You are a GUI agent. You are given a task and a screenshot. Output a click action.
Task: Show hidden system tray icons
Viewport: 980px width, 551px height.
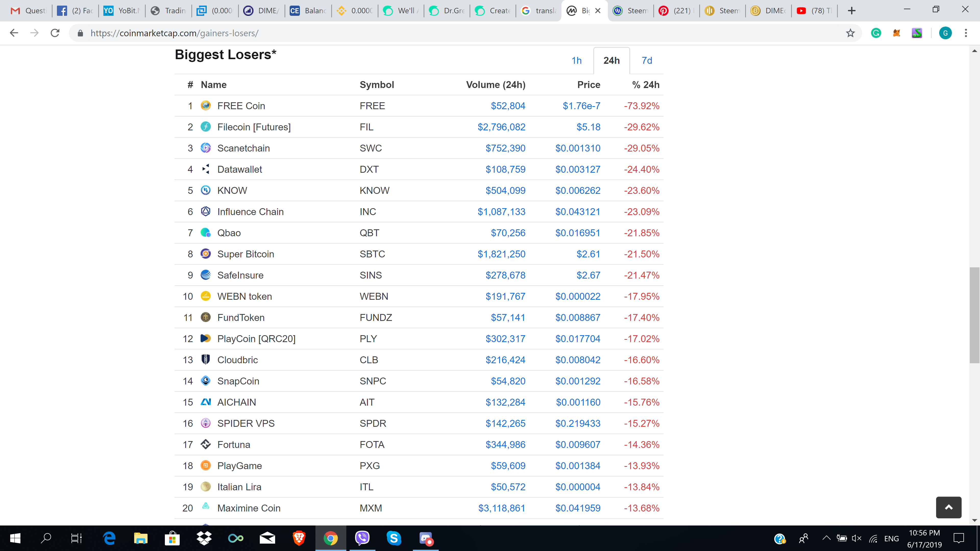pos(826,538)
